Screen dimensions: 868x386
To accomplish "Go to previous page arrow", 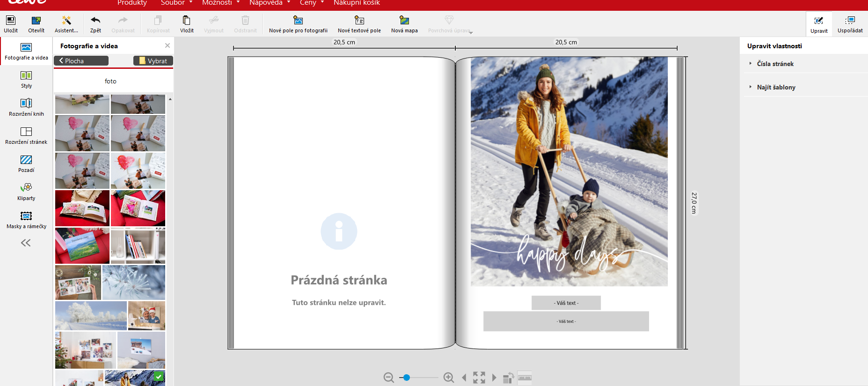I will point(464,378).
